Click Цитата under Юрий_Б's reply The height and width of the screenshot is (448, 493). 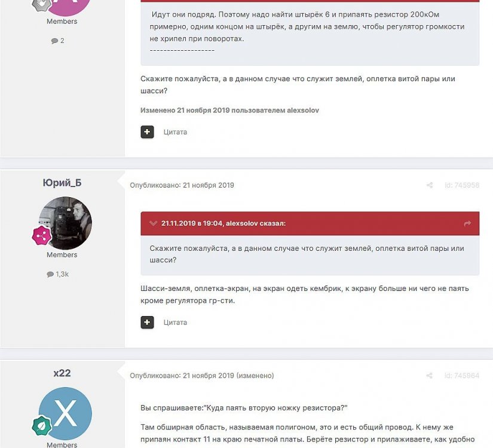175,322
